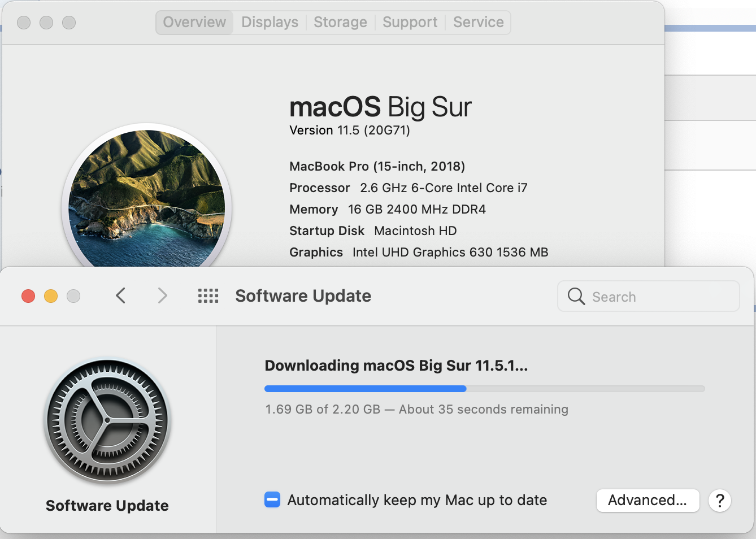
Task: Open the Advanced... options
Action: [x=648, y=501]
